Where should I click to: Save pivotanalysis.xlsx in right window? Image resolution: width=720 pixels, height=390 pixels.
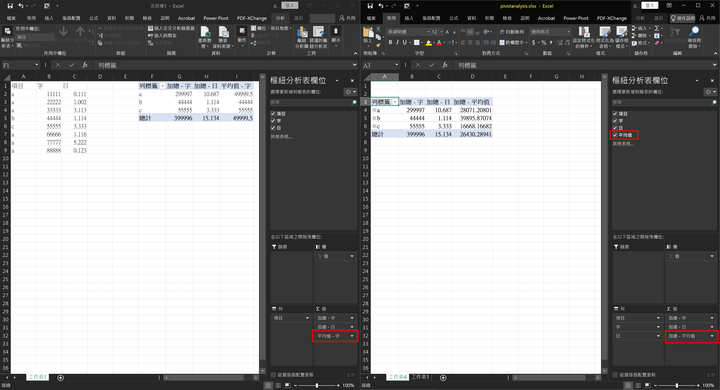coord(370,6)
